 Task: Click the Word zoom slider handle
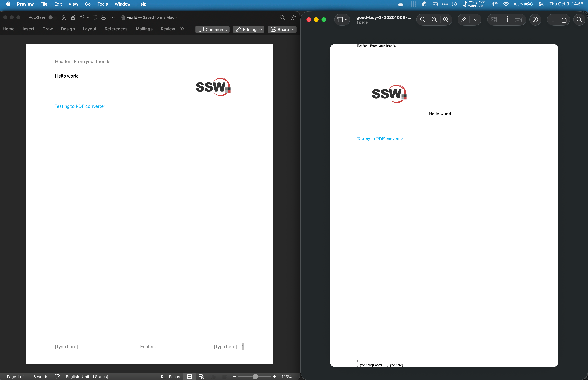pos(255,377)
